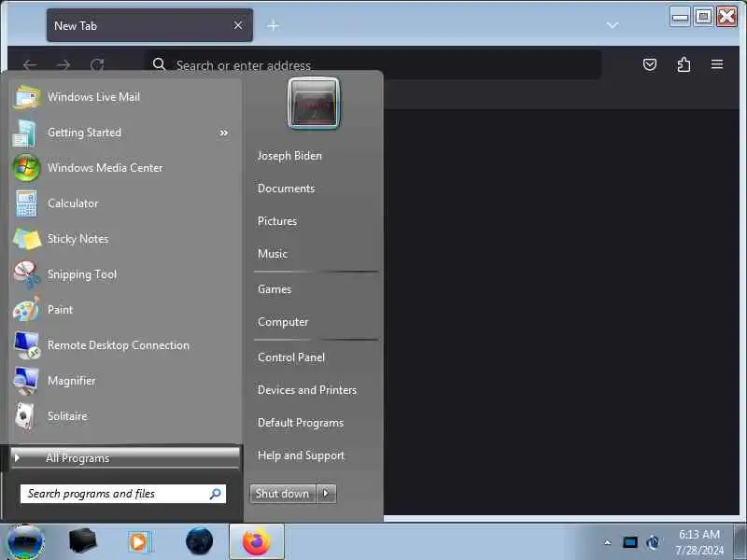Click the Firefox address bar
Viewport: 747px width, 560px height.
[x=373, y=64]
